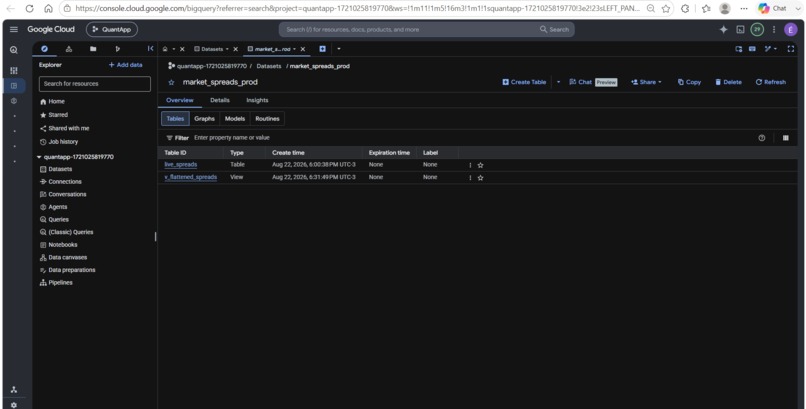Open Chat Preview
This screenshot has height=409, width=806.
coord(593,82)
